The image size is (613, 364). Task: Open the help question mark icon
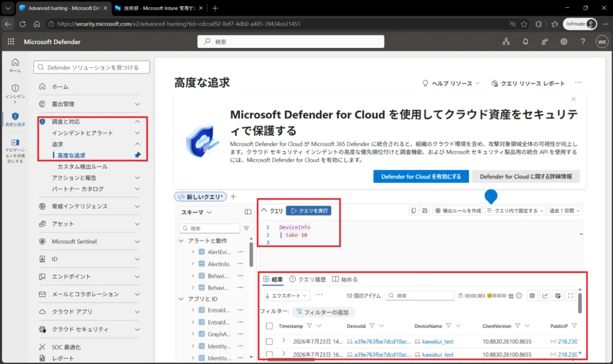[x=582, y=41]
